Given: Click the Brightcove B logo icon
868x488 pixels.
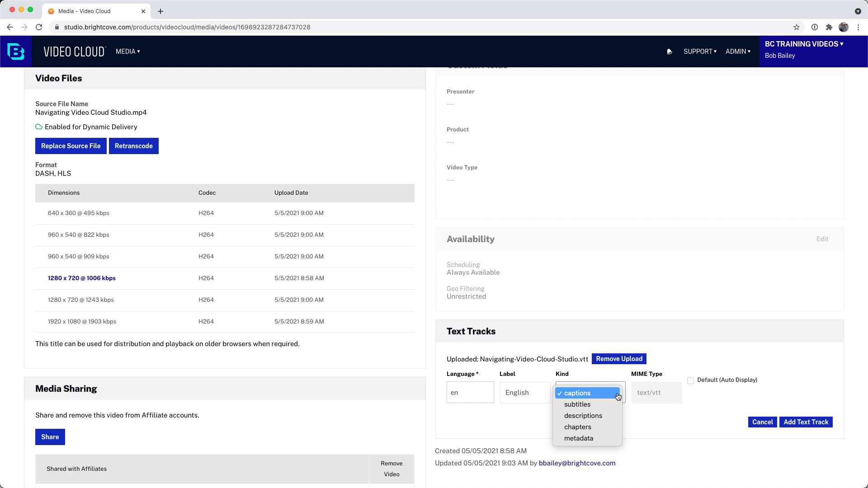Looking at the screenshot, I should (x=16, y=52).
